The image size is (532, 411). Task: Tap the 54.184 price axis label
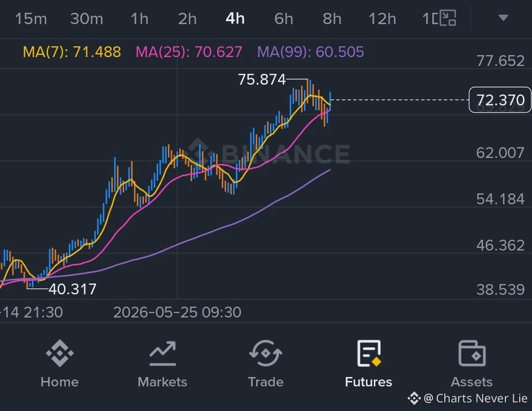(x=500, y=199)
